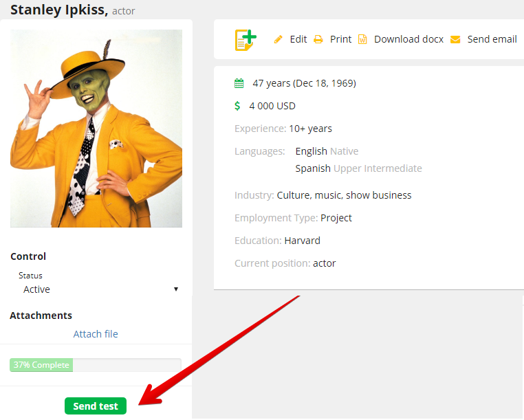The width and height of the screenshot is (524, 420).
Task: Click 'Culture, music, show business' industry text
Action: 344,195
